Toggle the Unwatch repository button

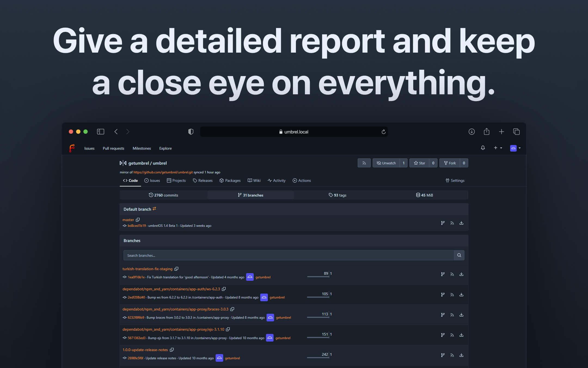coord(386,163)
